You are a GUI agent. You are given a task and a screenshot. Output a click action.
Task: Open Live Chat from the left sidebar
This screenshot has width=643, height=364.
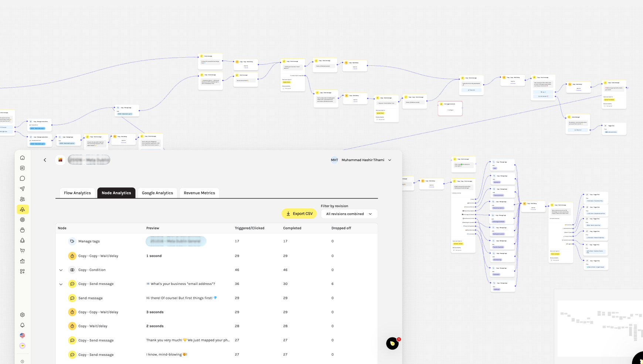pyautogui.click(x=22, y=178)
